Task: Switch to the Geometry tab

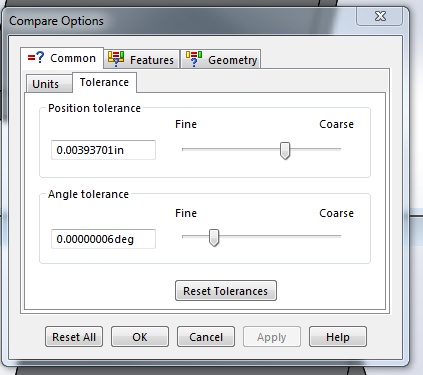Action: click(x=220, y=59)
